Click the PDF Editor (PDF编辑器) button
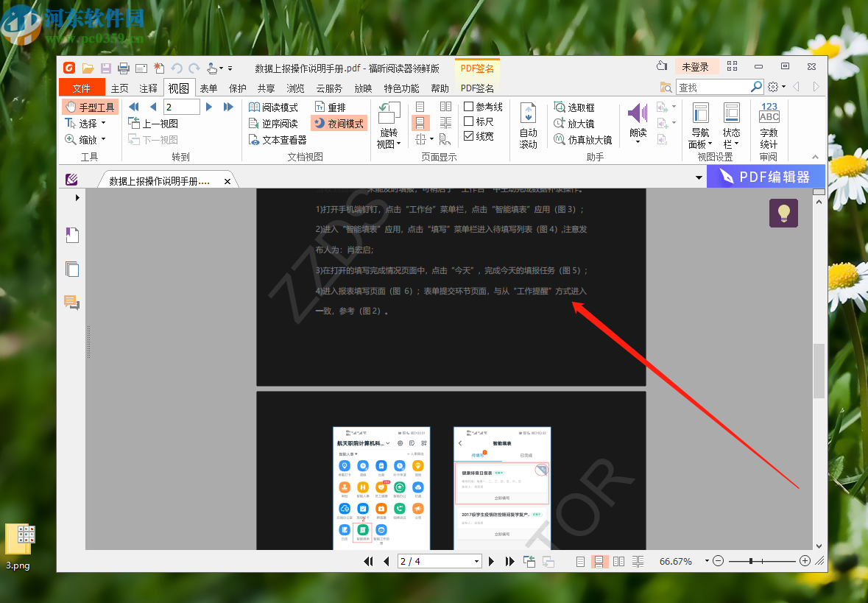 pyautogui.click(x=766, y=177)
